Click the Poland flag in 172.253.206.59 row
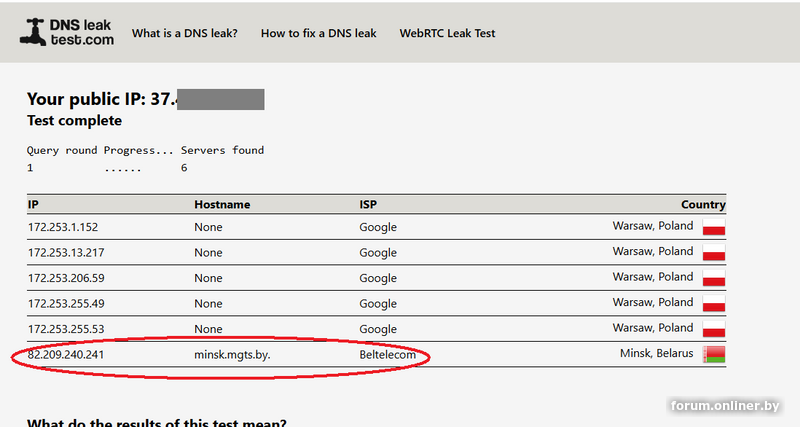This screenshot has height=427, width=800. click(x=714, y=278)
